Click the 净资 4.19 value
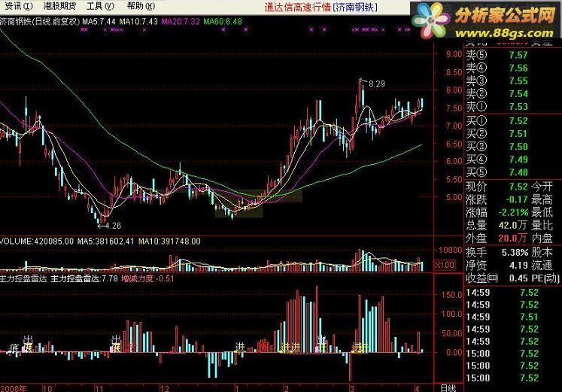562x392 pixels. coord(518,266)
